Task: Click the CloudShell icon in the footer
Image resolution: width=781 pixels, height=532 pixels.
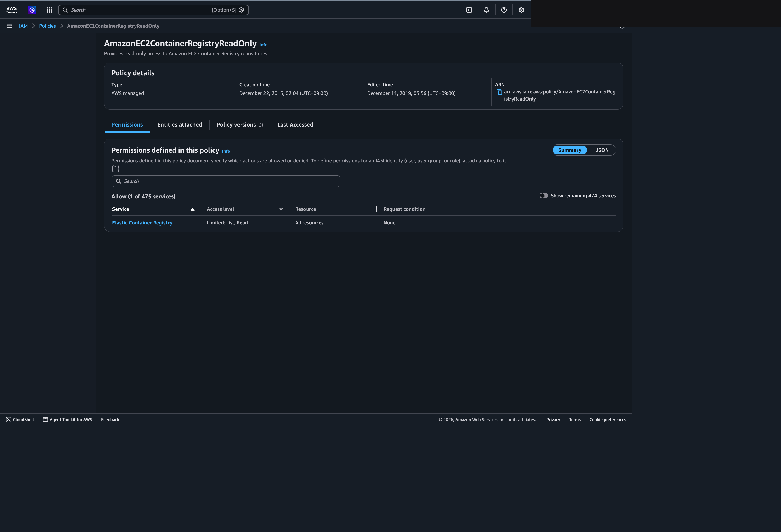Action: [x=9, y=419]
